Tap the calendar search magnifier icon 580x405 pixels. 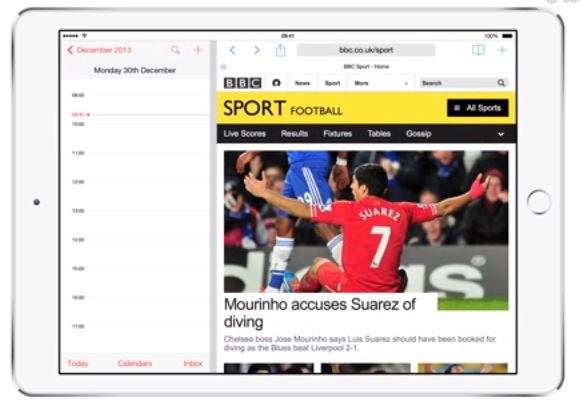(x=175, y=50)
